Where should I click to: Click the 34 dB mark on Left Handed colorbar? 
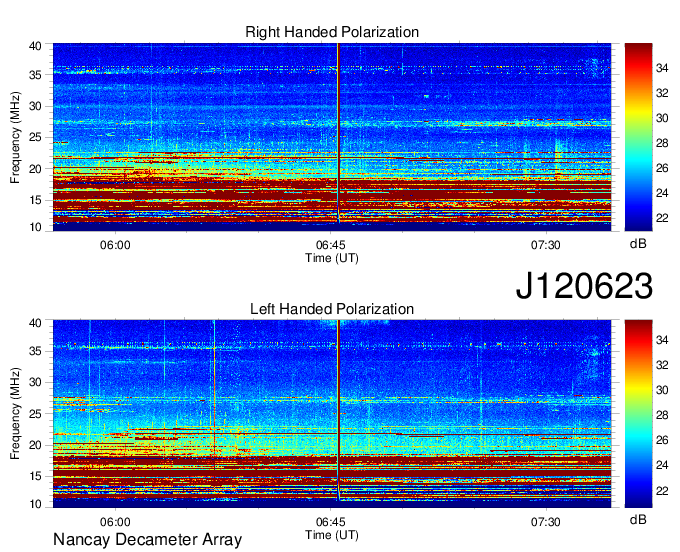click(662, 340)
